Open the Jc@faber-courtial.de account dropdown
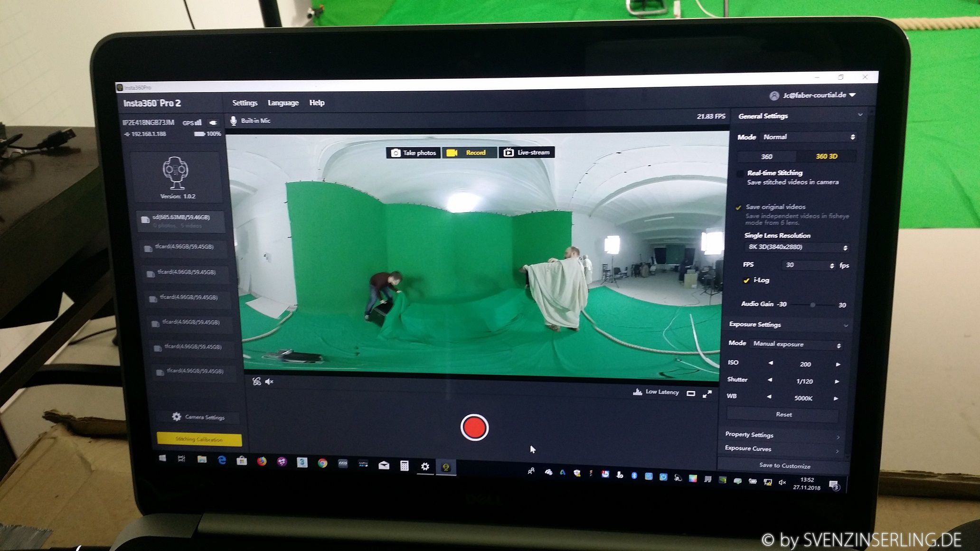Image resolution: width=980 pixels, height=551 pixels. 813,95
